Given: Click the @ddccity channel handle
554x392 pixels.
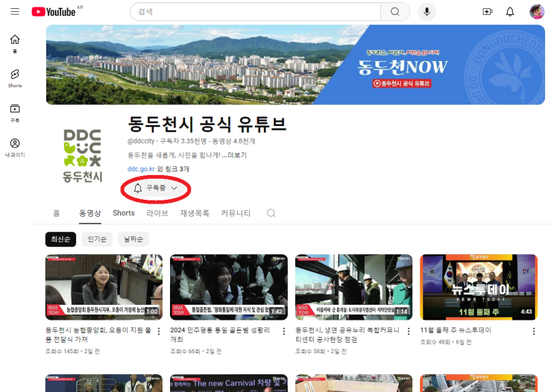Looking at the screenshot, I should (x=141, y=141).
